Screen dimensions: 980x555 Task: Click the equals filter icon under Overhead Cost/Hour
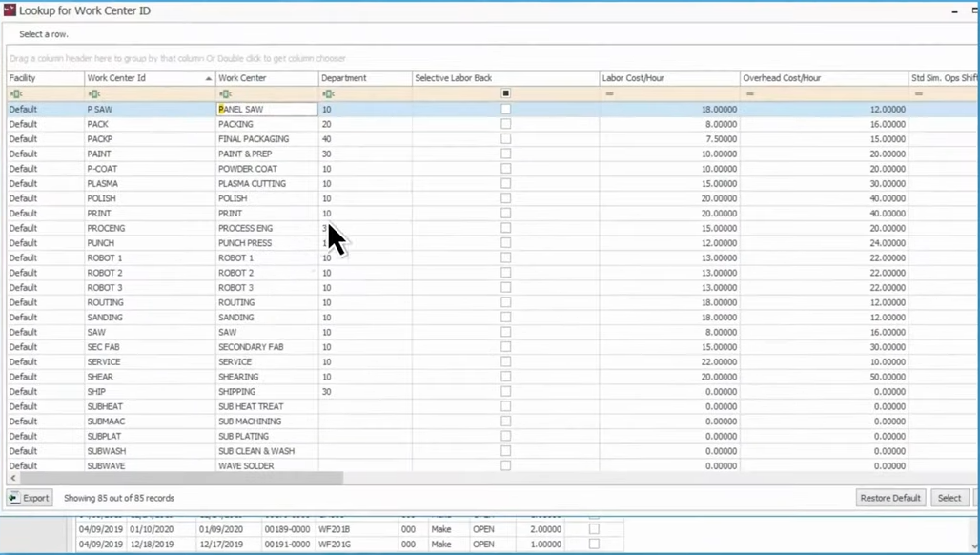point(750,93)
